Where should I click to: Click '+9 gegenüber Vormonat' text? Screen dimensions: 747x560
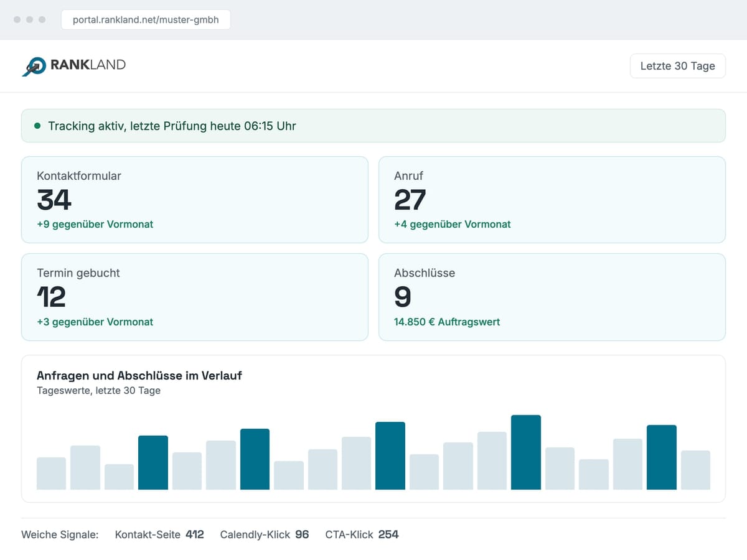pos(95,224)
